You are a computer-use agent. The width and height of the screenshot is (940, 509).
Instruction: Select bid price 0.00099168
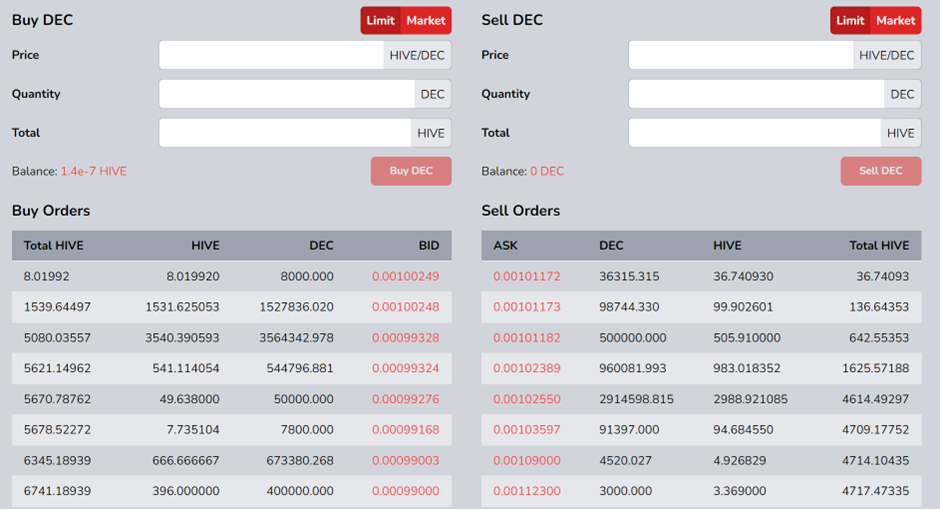pyautogui.click(x=405, y=429)
